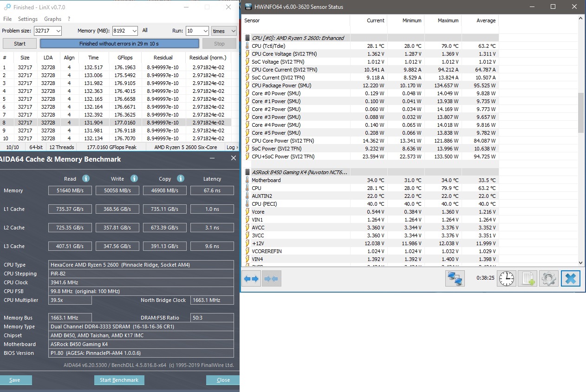The width and height of the screenshot is (586, 392).
Task: Select LinX result row 8
Action: pyautogui.click(x=116, y=123)
